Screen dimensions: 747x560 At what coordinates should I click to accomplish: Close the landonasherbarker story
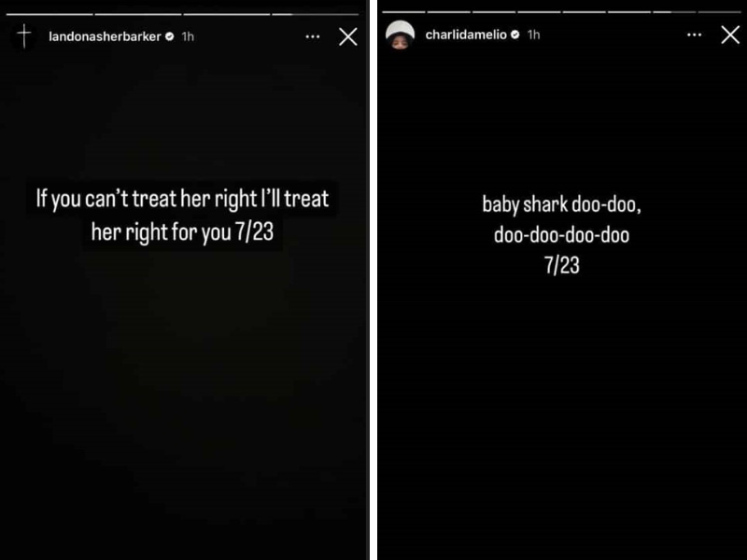(x=347, y=36)
